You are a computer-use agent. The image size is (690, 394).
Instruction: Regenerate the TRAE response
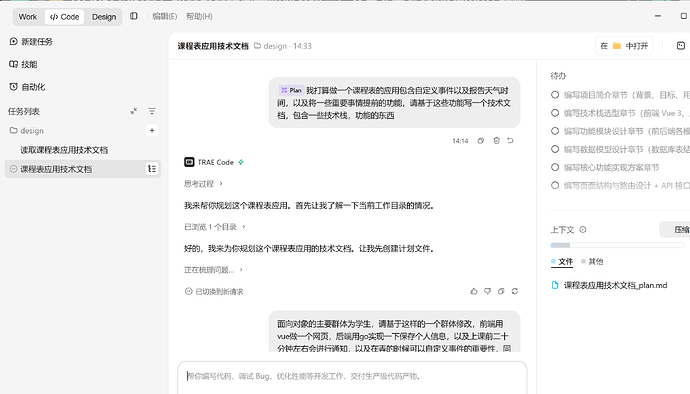(x=515, y=291)
